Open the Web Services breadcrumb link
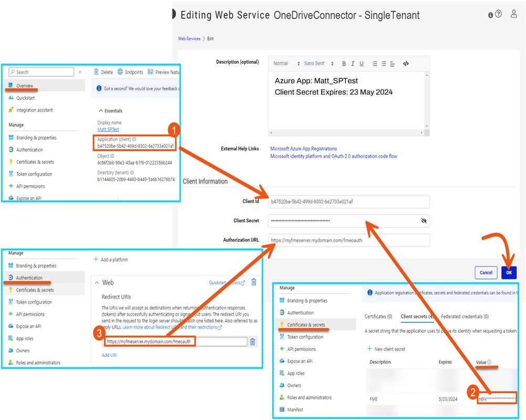 tap(189, 38)
